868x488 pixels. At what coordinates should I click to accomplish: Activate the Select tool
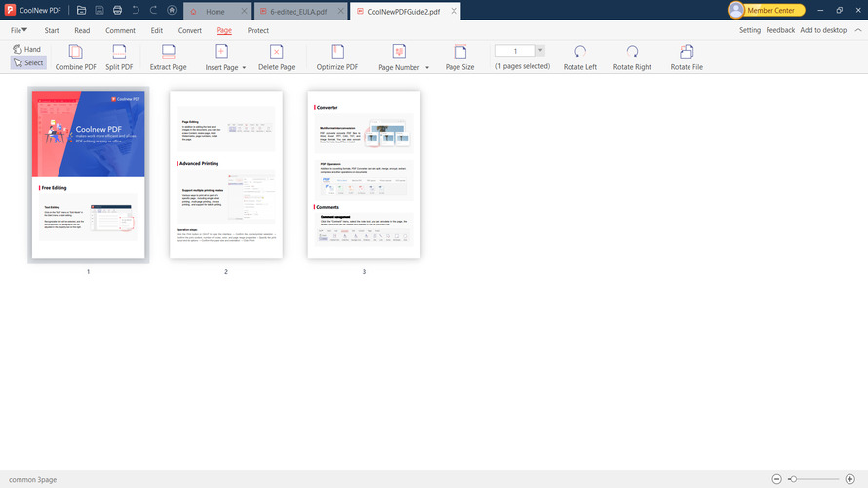click(28, 62)
